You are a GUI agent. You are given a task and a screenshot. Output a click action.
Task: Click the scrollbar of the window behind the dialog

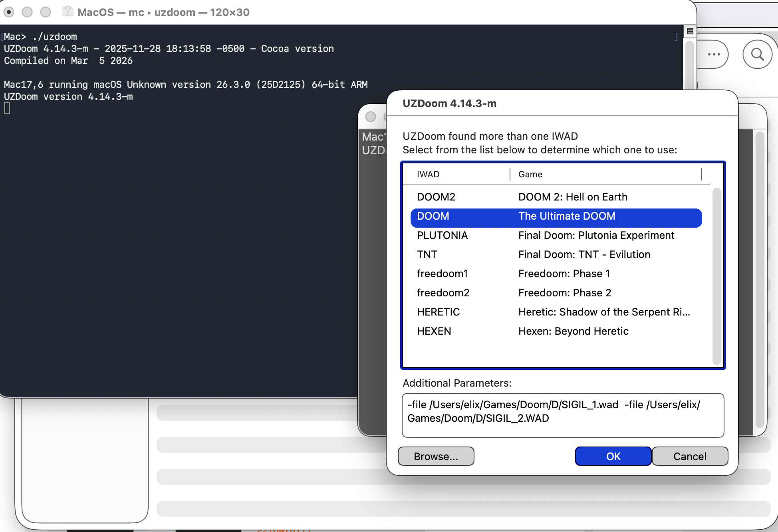coord(760,280)
